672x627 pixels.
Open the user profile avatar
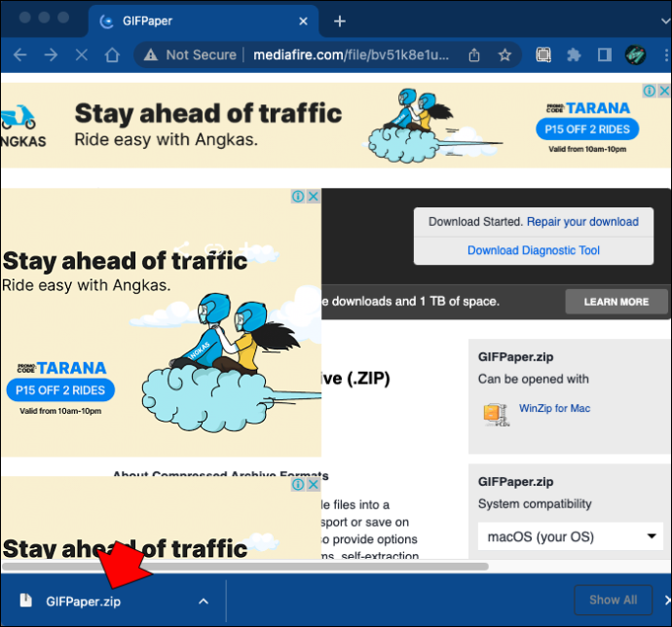(636, 55)
